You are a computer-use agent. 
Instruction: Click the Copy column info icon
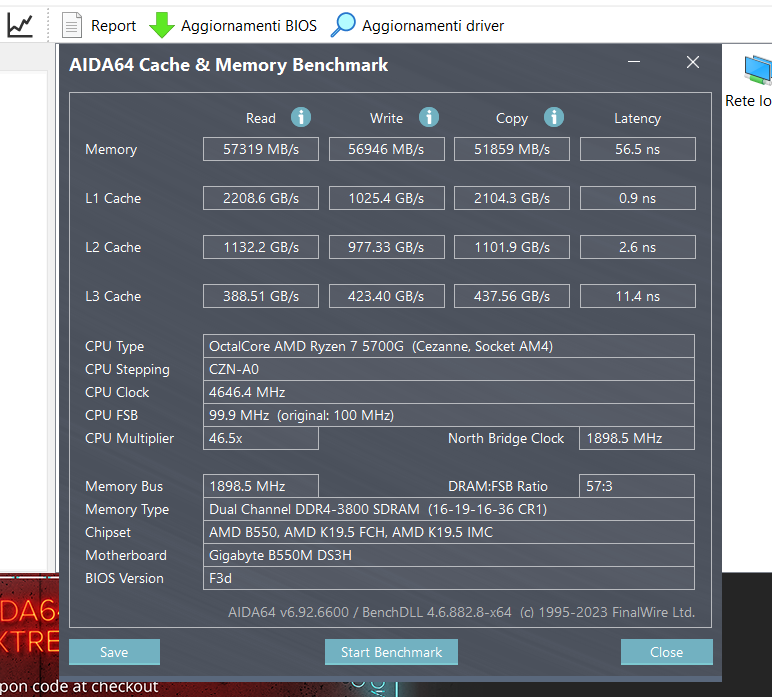point(554,118)
